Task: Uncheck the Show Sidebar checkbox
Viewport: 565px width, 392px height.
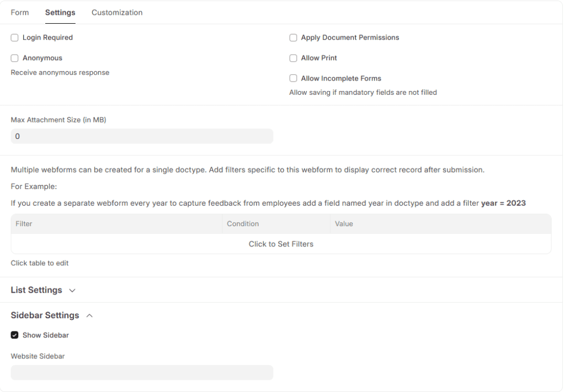Action: (15, 335)
